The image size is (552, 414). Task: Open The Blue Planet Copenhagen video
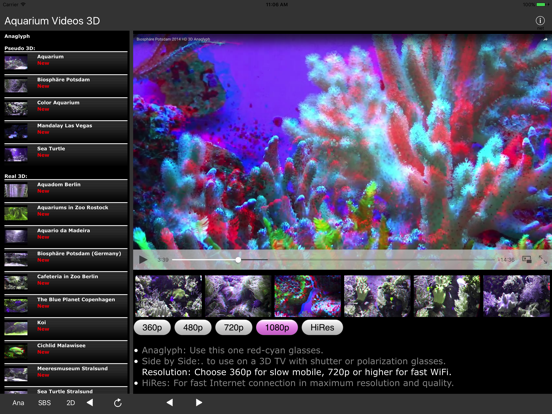coord(66,305)
